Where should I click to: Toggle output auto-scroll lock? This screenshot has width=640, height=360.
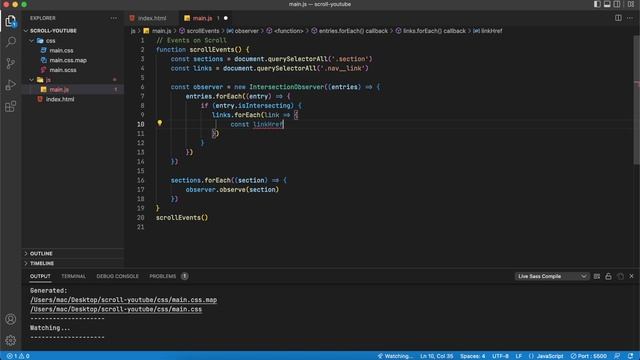608,276
